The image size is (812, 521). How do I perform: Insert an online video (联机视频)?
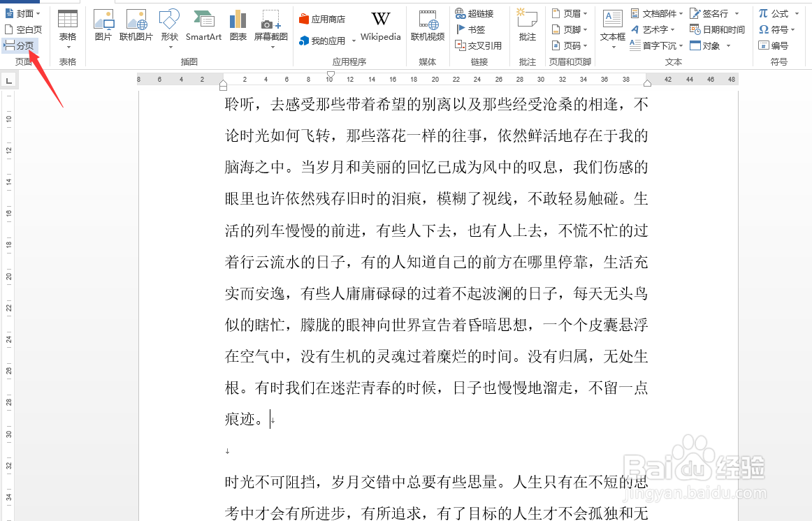[427, 28]
